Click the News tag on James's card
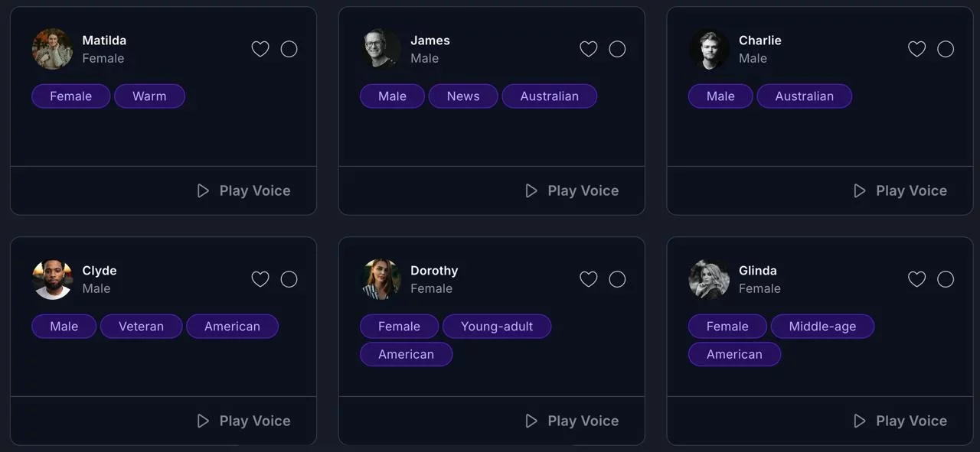 [x=463, y=96]
